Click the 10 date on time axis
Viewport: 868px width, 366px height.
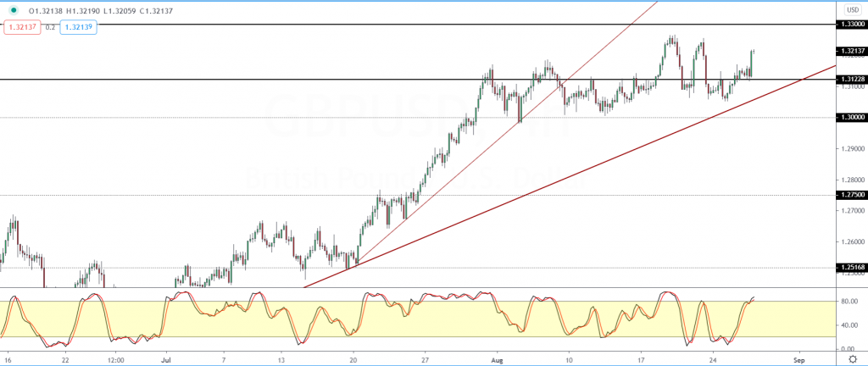pos(569,359)
